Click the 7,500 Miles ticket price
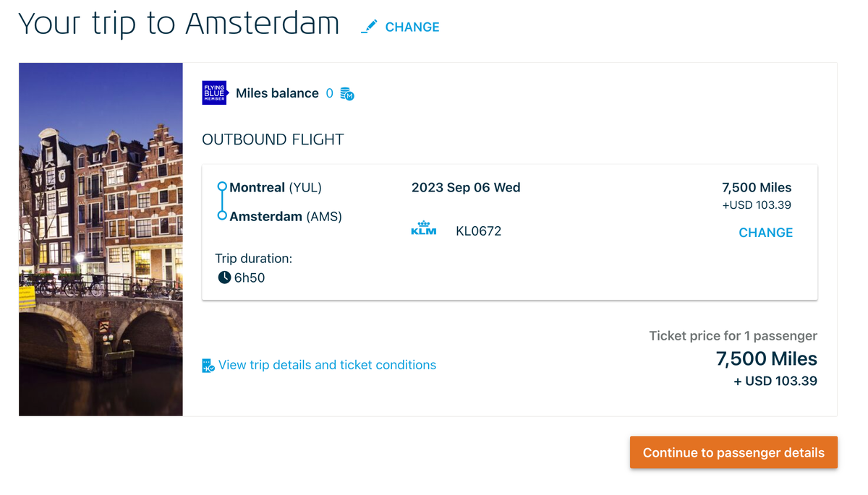Screen dimensions: 868x495 [766, 358]
